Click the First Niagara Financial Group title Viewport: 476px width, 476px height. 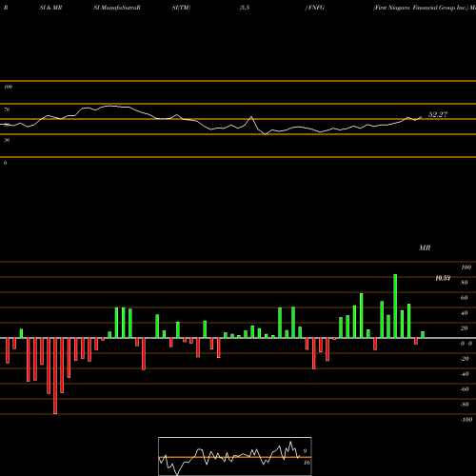click(421, 8)
